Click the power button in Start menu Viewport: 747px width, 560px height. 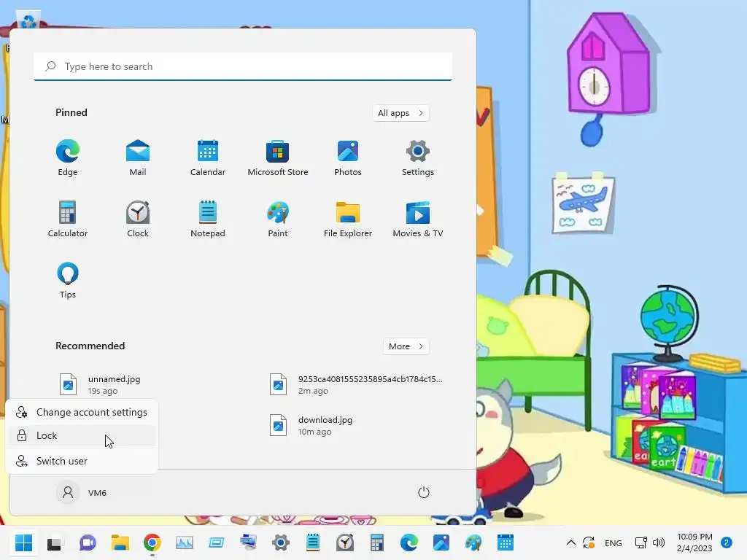[424, 492]
